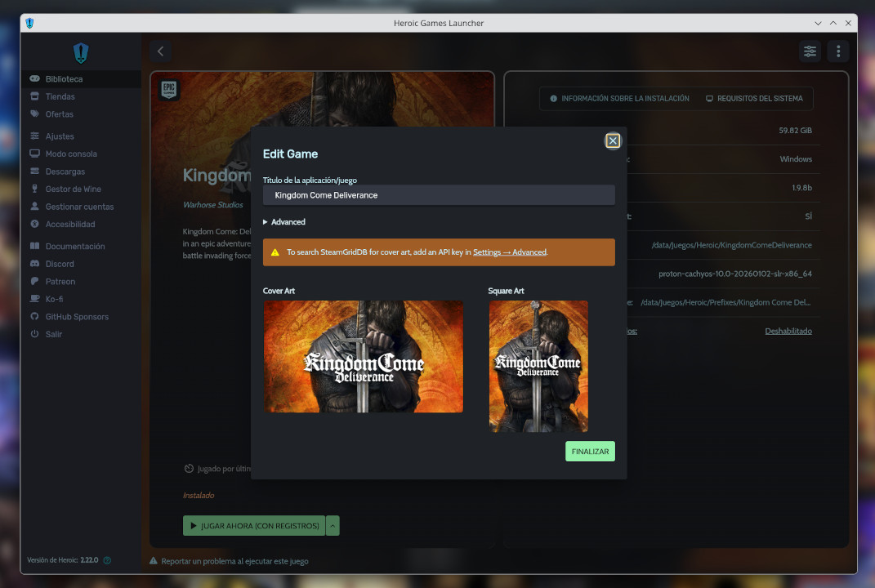
Task: Click the Accesibilidad icon
Action: (34, 224)
